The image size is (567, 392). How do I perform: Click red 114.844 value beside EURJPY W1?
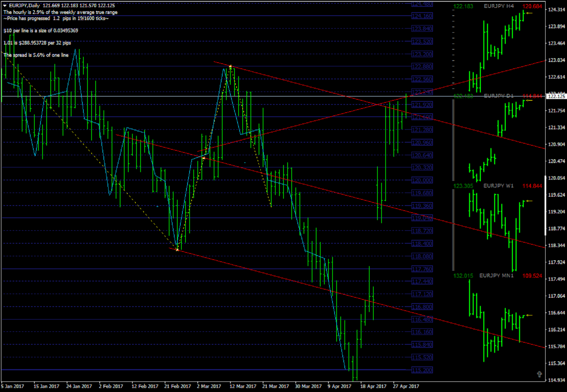tap(532, 186)
